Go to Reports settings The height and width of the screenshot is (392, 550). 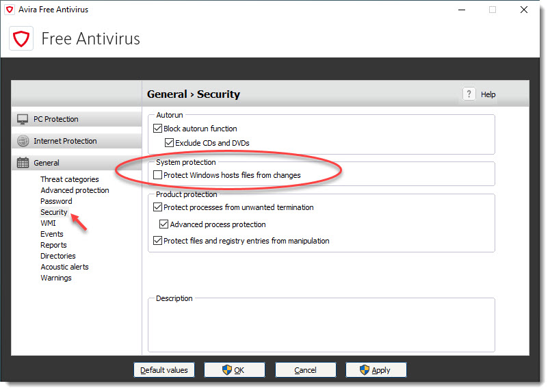[x=53, y=245]
